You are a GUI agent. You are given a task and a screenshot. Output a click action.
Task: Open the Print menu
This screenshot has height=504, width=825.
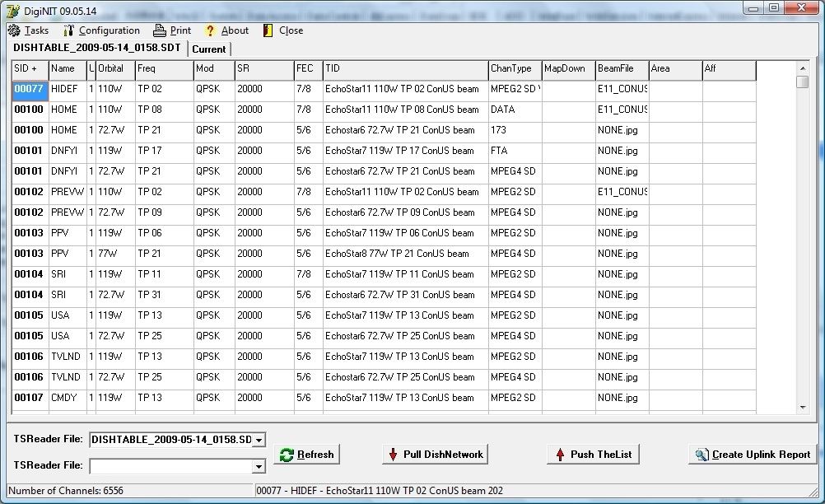180,30
